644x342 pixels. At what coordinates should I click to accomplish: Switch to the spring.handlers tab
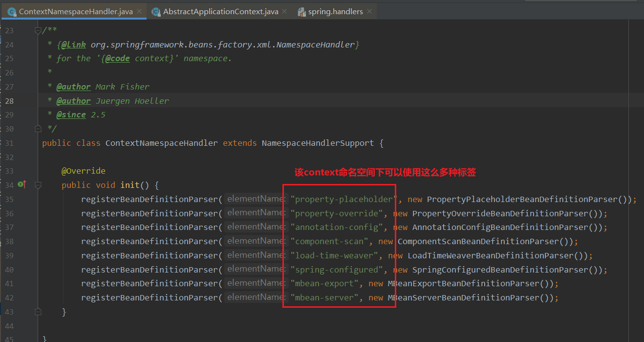[335, 12]
